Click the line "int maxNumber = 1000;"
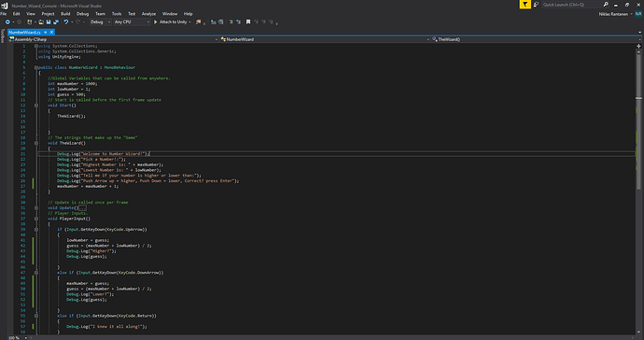Viewport: 644px width, 340px height. [73, 83]
